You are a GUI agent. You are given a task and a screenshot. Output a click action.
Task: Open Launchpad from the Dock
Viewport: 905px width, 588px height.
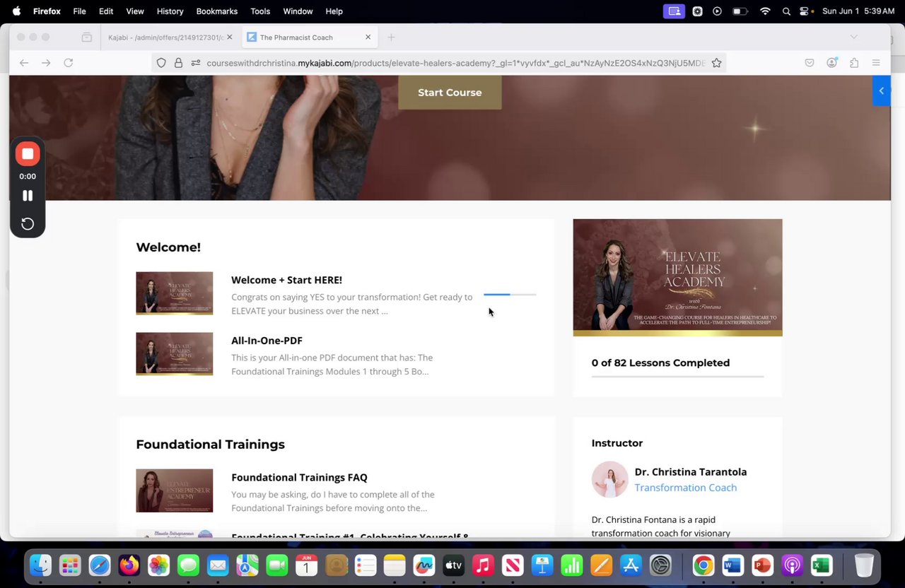point(70,565)
